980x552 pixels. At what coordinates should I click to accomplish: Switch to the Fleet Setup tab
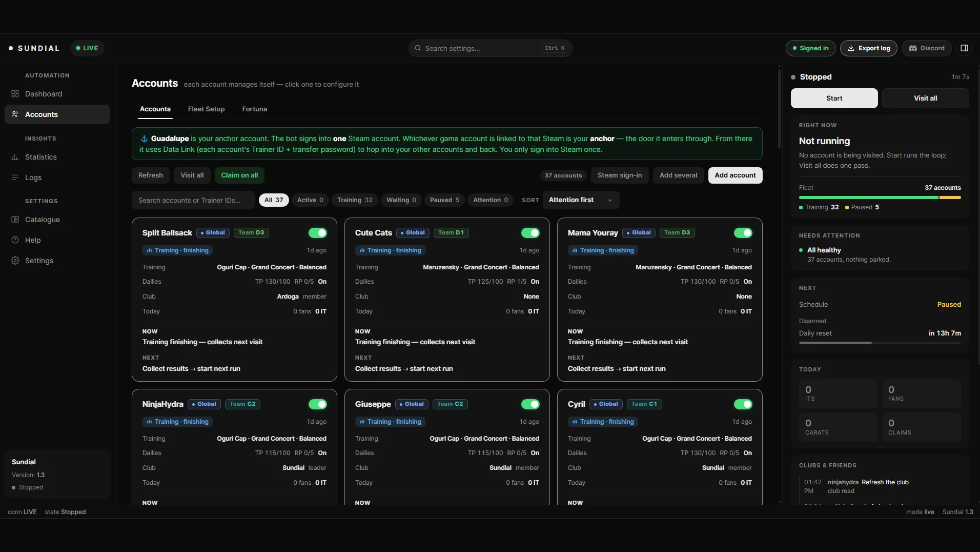click(x=206, y=109)
